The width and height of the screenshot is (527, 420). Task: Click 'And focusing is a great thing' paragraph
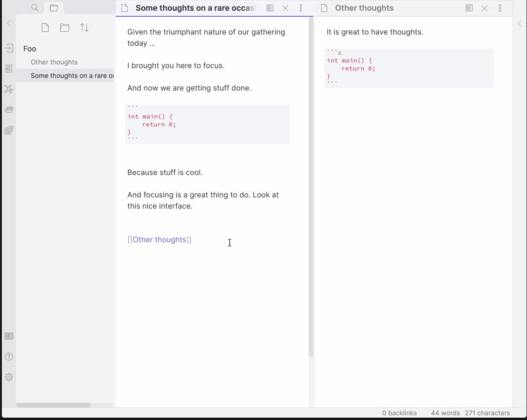click(203, 200)
